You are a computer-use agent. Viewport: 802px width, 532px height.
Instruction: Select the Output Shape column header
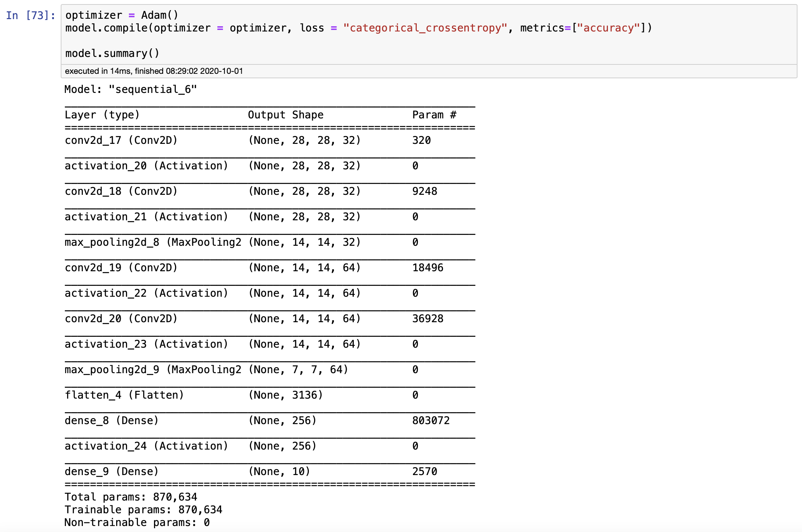click(285, 114)
